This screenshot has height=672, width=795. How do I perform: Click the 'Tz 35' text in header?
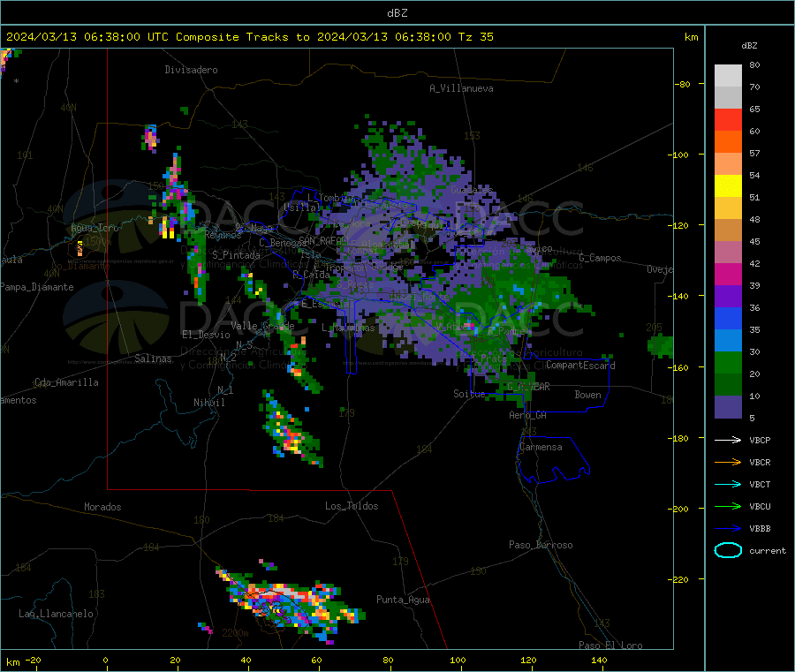pos(475,37)
